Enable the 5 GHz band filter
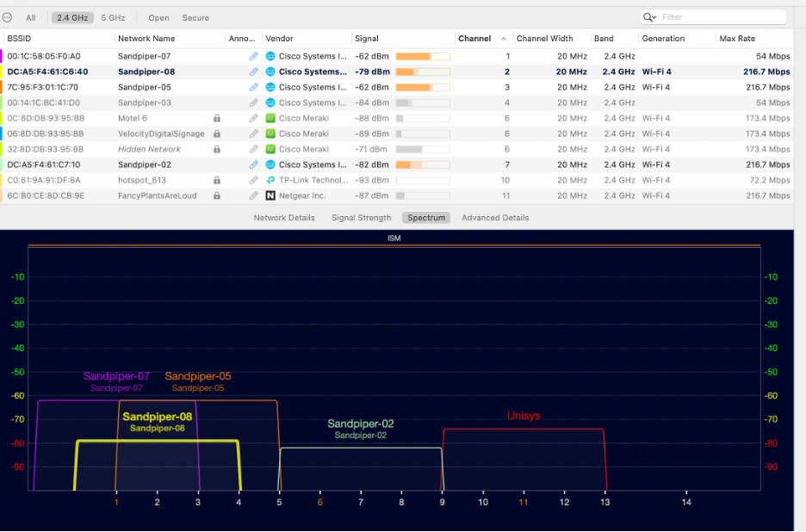806x532 pixels. (113, 17)
